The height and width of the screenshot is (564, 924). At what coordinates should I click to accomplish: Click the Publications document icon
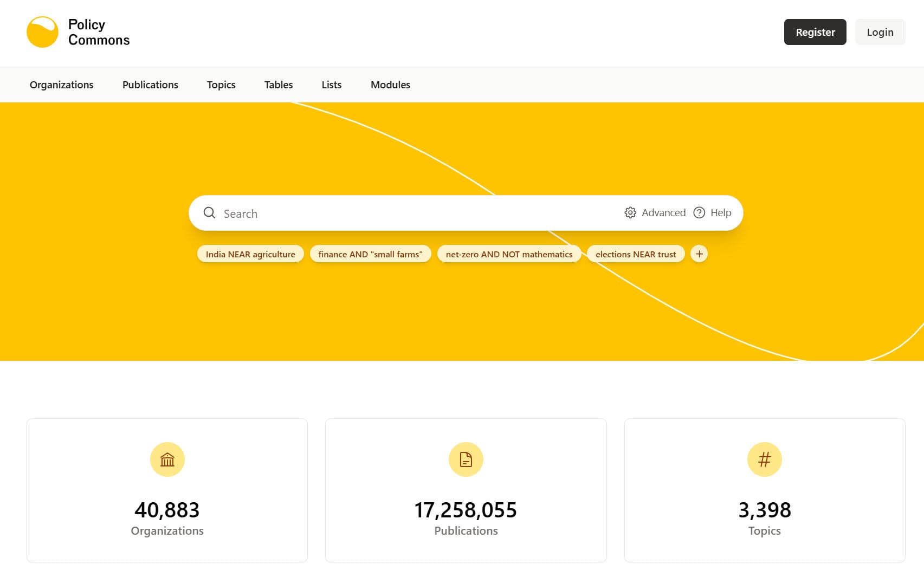click(x=466, y=459)
